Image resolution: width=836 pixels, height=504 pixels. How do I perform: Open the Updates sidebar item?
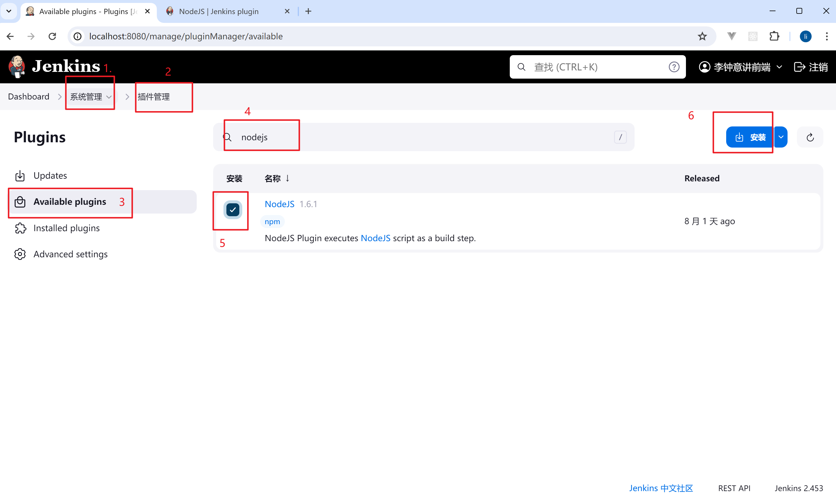102,175
